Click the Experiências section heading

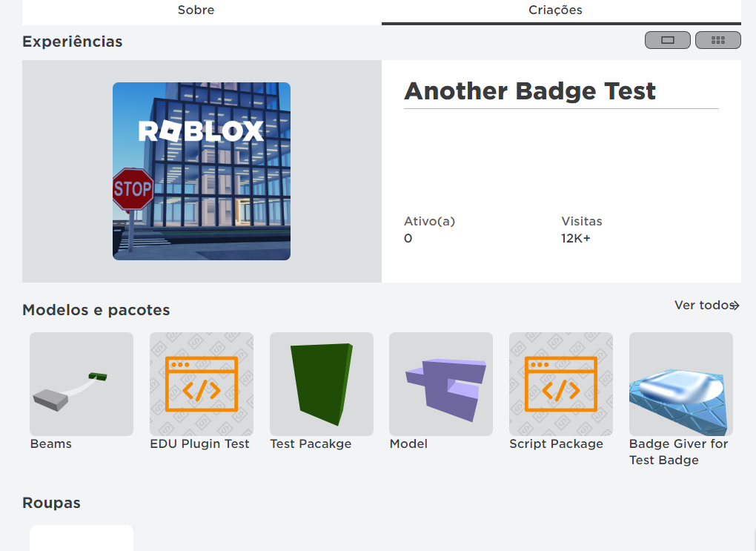coord(73,42)
